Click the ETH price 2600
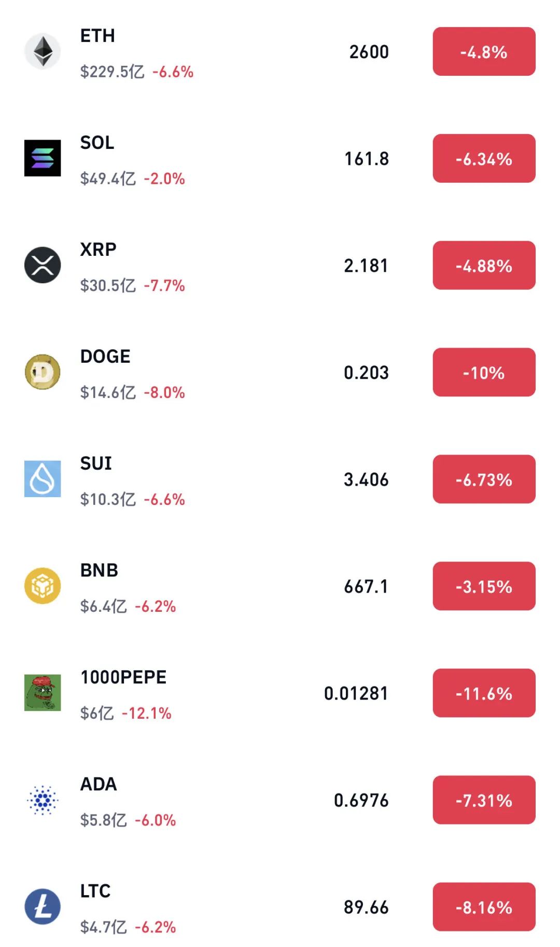Image resolution: width=560 pixels, height=947 pixels. (369, 52)
